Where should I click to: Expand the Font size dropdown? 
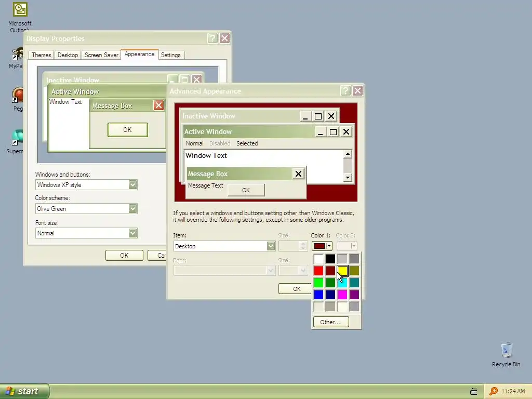coord(132,233)
